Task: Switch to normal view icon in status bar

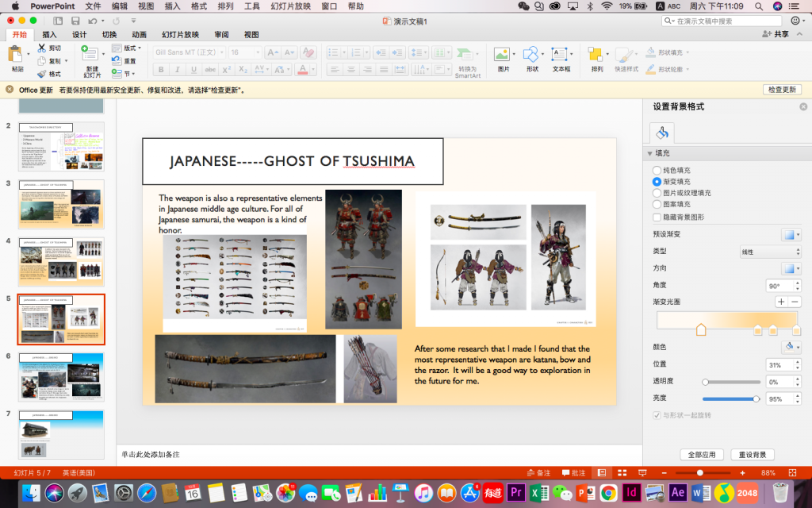Action: click(x=602, y=473)
